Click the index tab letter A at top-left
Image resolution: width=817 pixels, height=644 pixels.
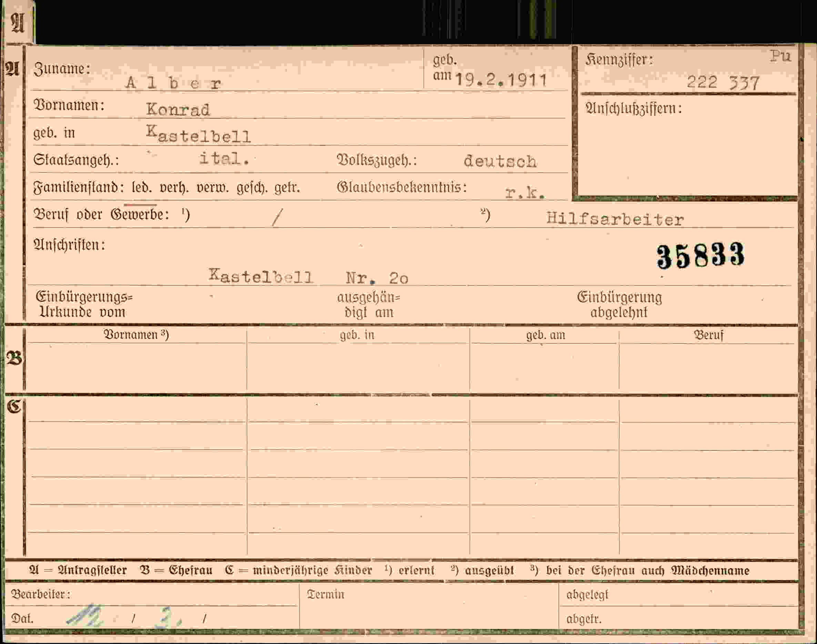18,23
